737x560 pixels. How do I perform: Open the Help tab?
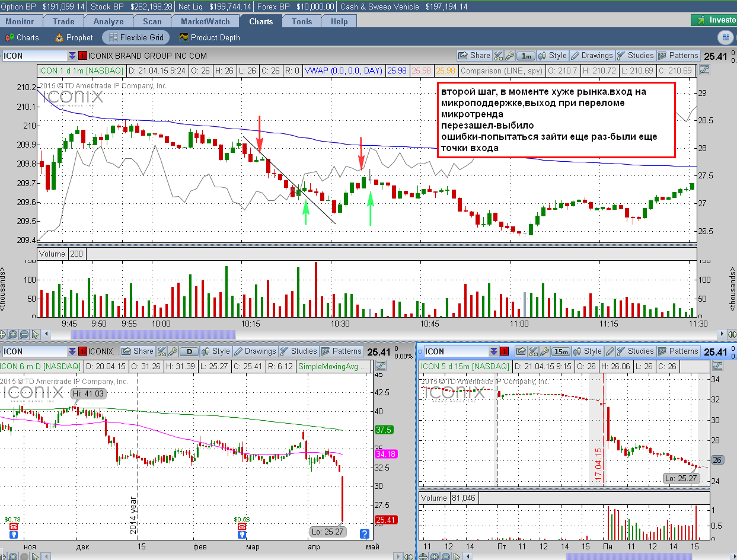[x=339, y=21]
